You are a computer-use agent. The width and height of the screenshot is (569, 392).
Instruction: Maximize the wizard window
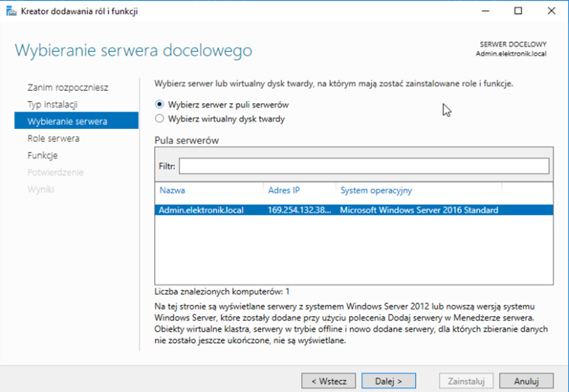517,11
